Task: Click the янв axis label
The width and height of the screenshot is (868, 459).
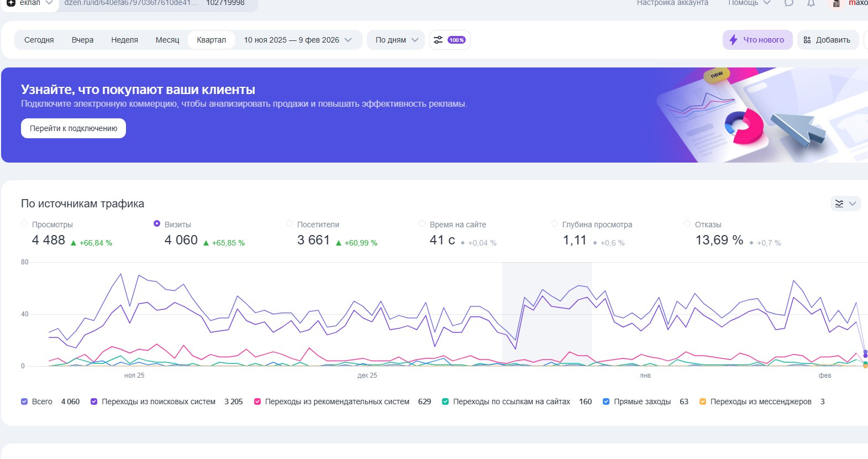Action: (645, 375)
